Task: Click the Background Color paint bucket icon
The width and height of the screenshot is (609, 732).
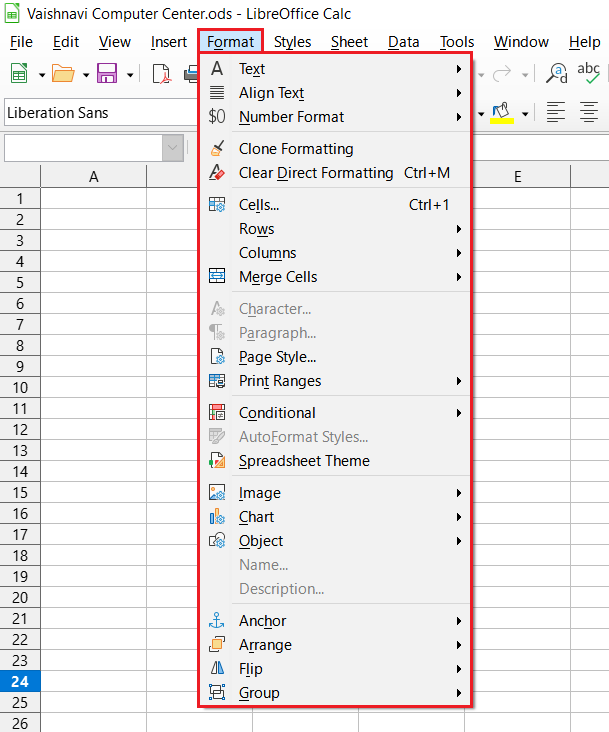Action: click(502, 113)
